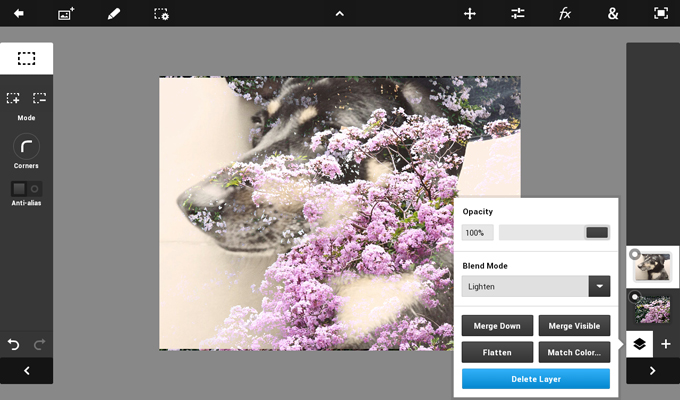This screenshot has height=400, width=680.
Task: Open the ampersand more-tools menu
Action: (x=613, y=14)
